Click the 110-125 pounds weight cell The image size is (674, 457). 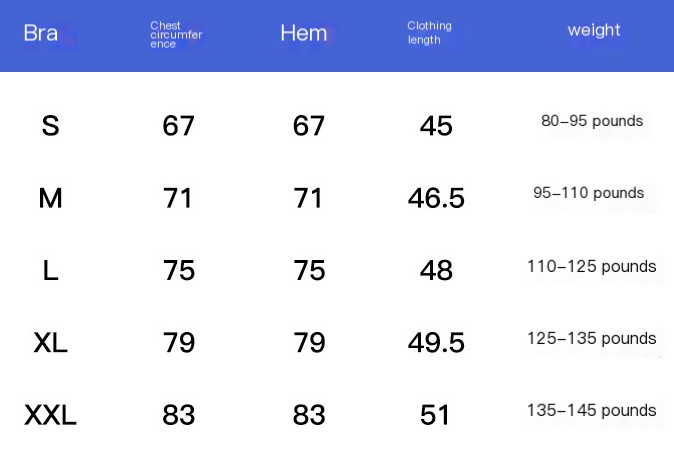tap(591, 267)
